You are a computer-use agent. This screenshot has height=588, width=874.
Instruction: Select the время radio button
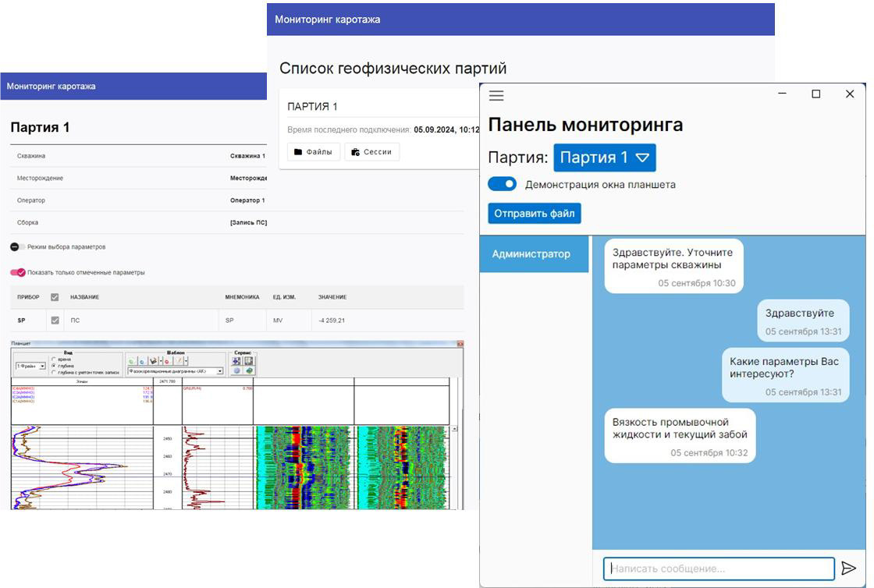coord(52,360)
